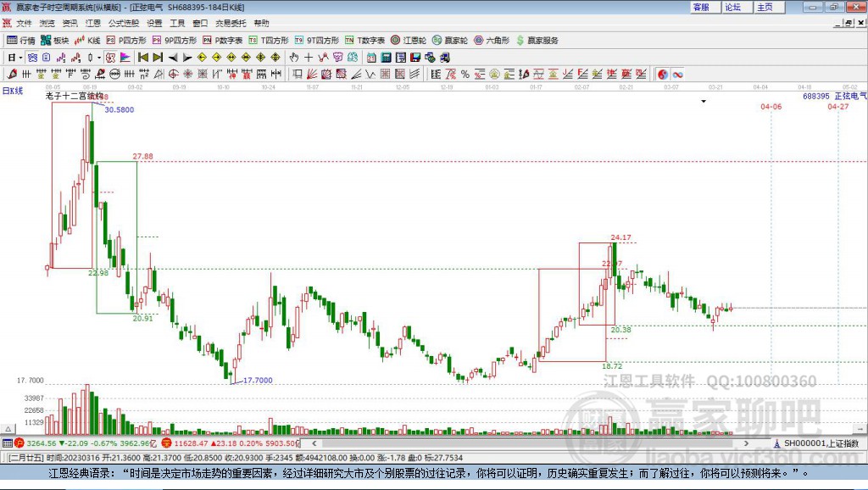Step the chart left with the black left arrow

[173, 57]
